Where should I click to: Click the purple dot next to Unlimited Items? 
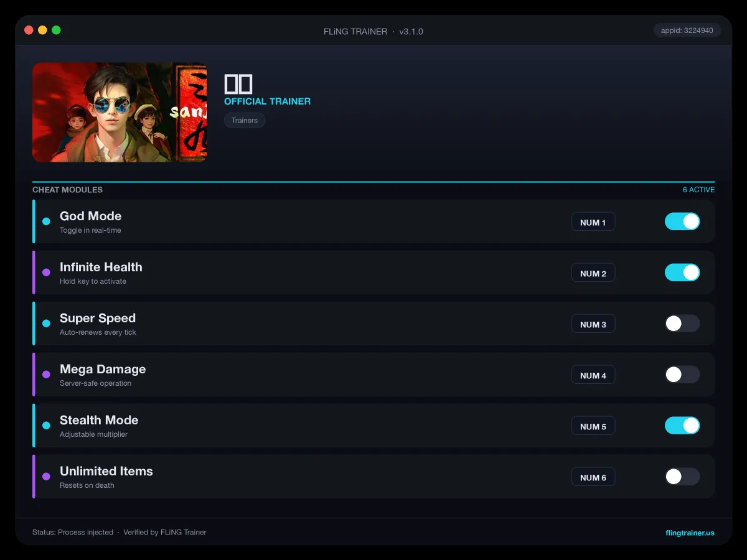click(46, 477)
